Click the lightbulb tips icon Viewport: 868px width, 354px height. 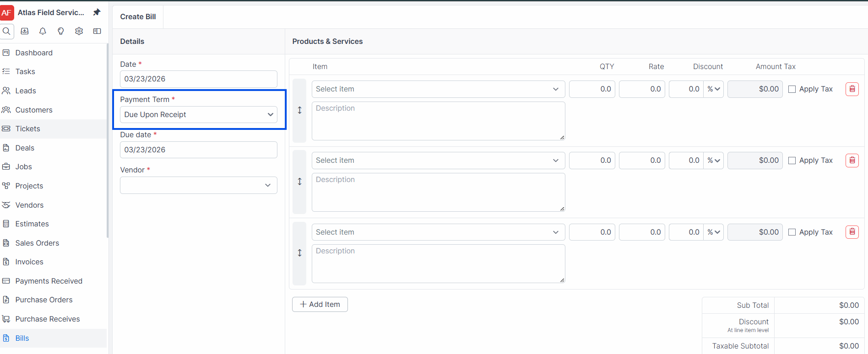coord(61,31)
